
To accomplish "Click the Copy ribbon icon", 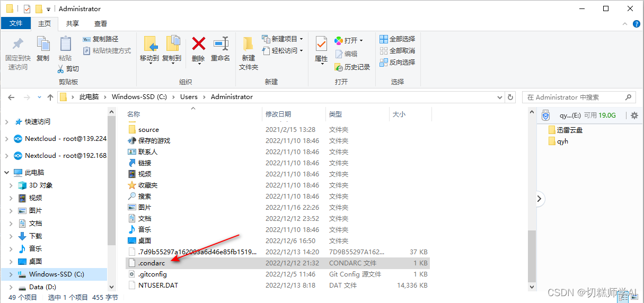I will click(43, 44).
